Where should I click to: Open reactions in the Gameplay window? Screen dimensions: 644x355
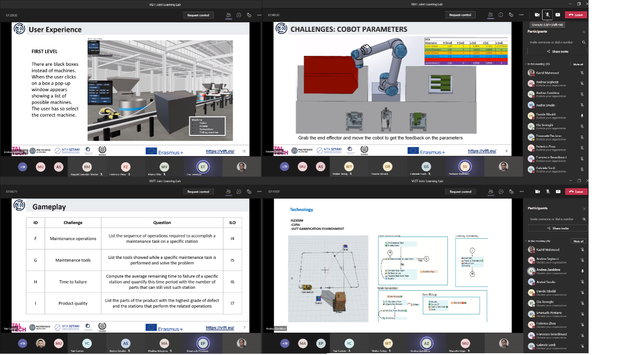tap(249, 192)
